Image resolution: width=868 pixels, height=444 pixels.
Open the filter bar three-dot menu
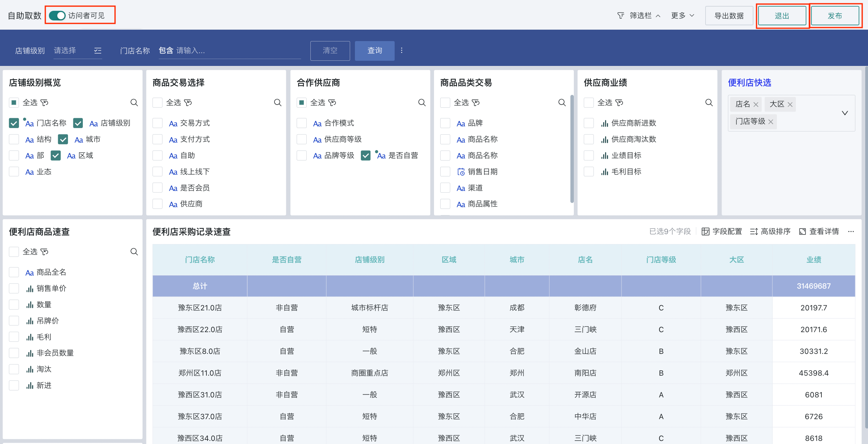tap(402, 50)
